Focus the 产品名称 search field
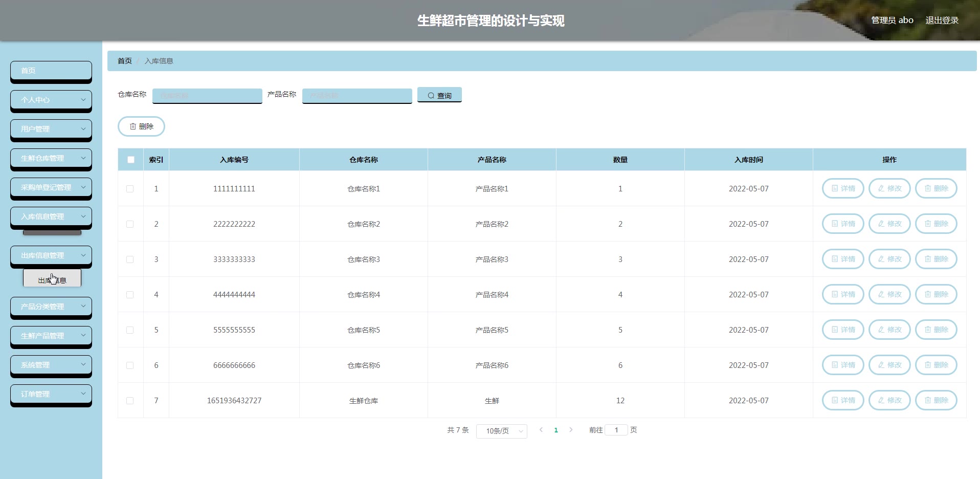The width and height of the screenshot is (980, 479). click(357, 96)
